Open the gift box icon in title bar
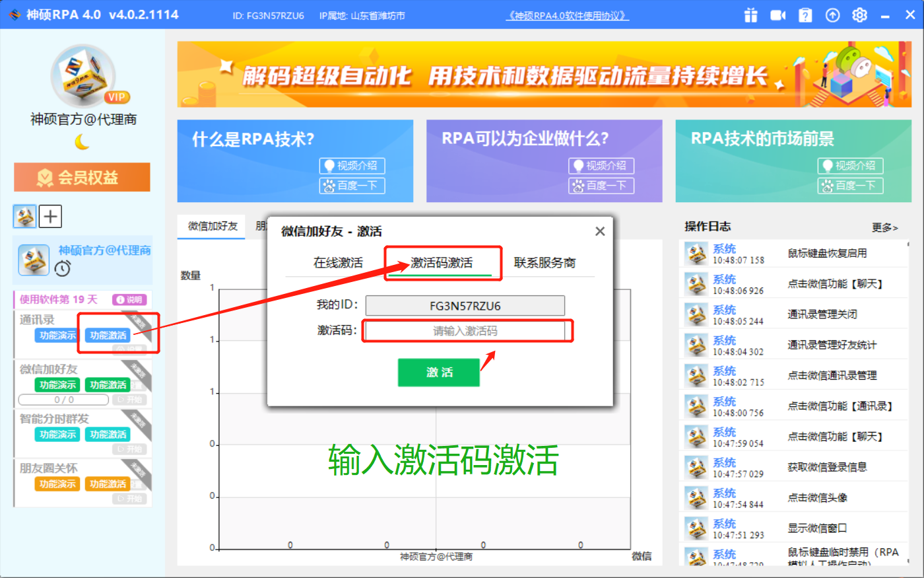 click(x=751, y=15)
